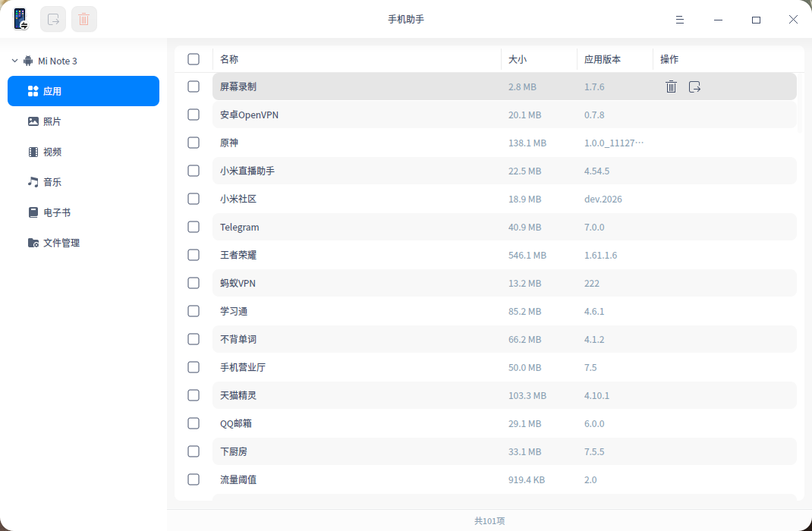Screen dimensions: 812x531
Task: Select the 王者荣耀 row
Action: (505, 255)
